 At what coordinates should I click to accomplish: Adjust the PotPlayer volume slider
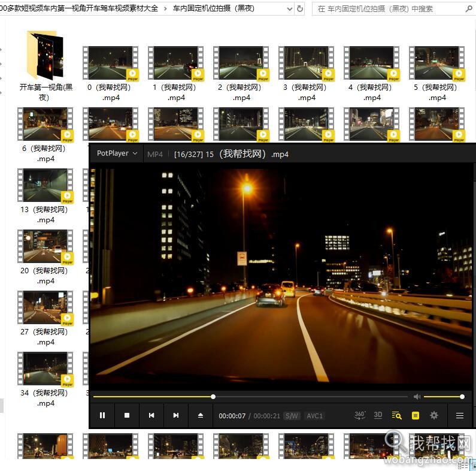(443, 397)
